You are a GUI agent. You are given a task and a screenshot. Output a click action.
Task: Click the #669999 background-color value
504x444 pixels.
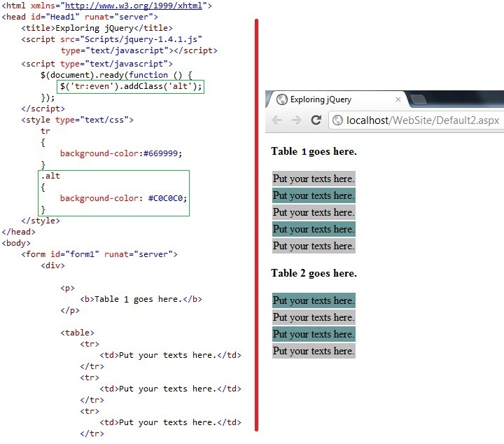161,153
